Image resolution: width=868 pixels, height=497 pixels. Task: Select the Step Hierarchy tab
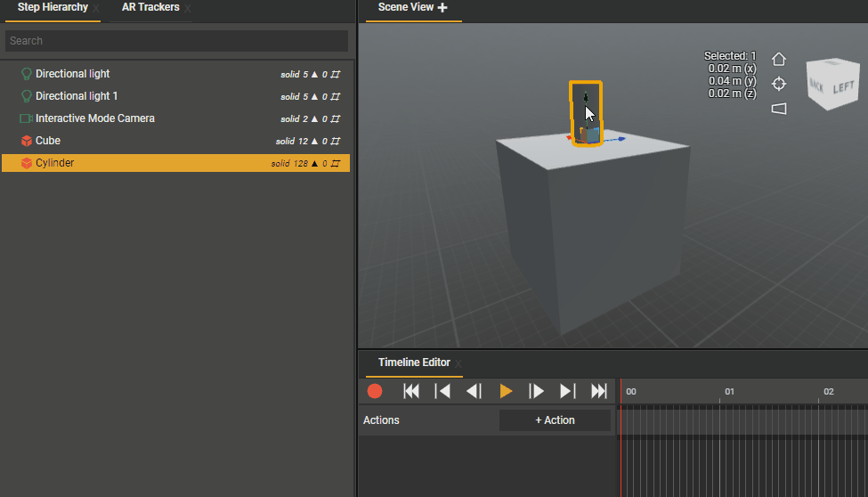click(53, 8)
